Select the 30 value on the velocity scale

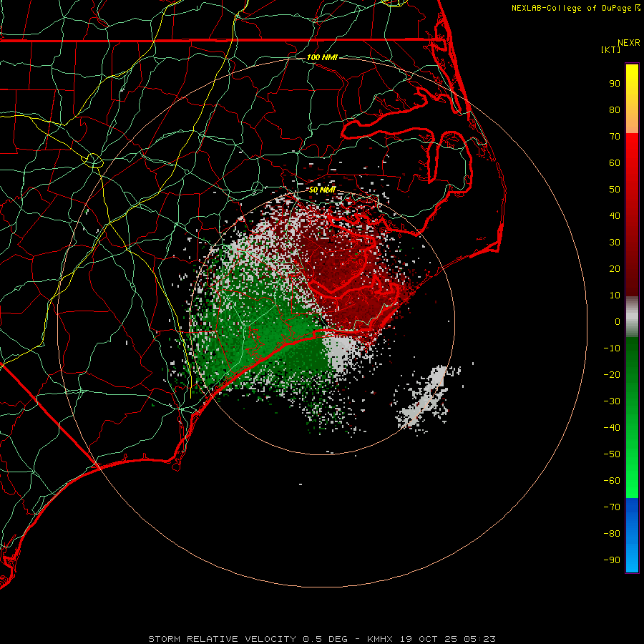click(615, 243)
